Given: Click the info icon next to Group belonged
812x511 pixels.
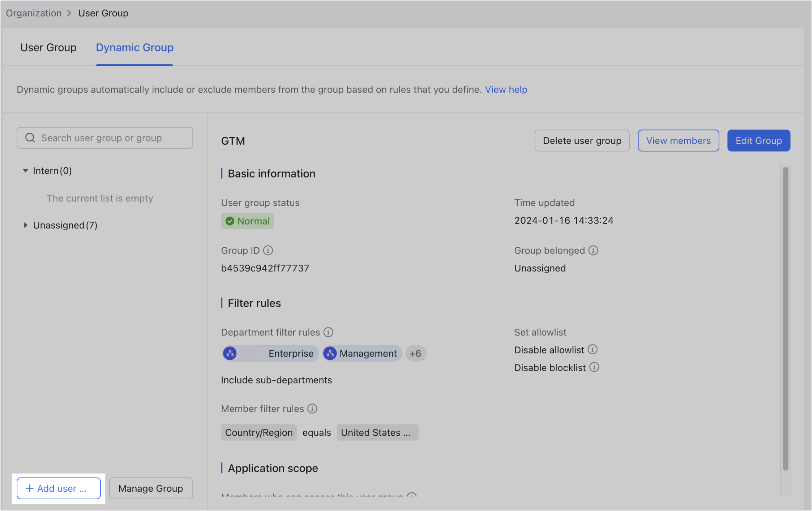Looking at the screenshot, I should (593, 250).
